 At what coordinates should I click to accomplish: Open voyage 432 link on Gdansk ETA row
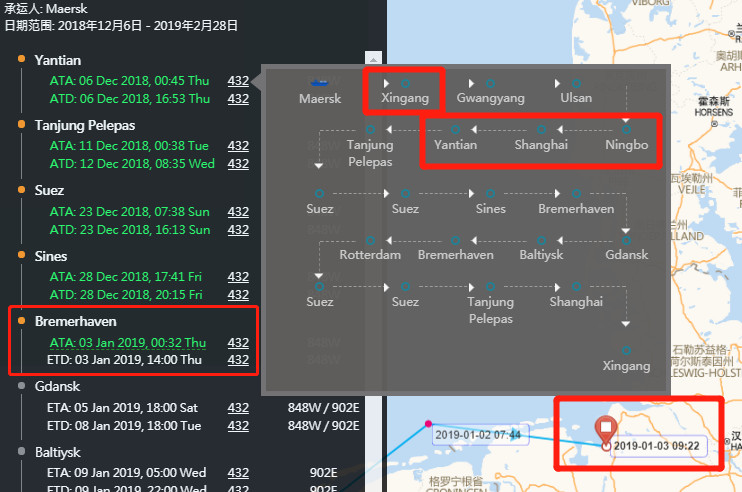238,407
